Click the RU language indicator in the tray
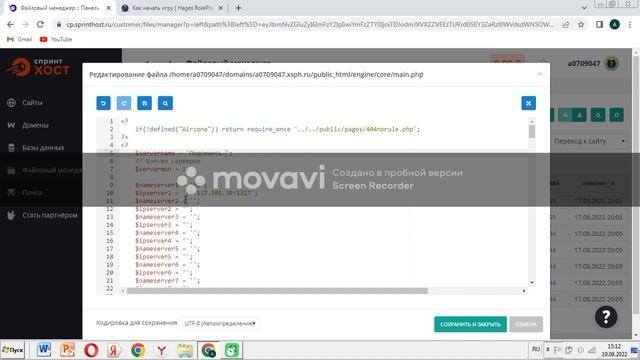Image resolution: width=640 pixels, height=360 pixels. (536, 349)
